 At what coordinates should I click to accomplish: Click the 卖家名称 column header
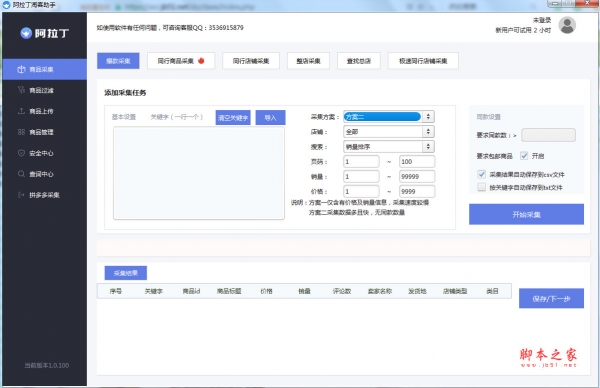pos(380,291)
